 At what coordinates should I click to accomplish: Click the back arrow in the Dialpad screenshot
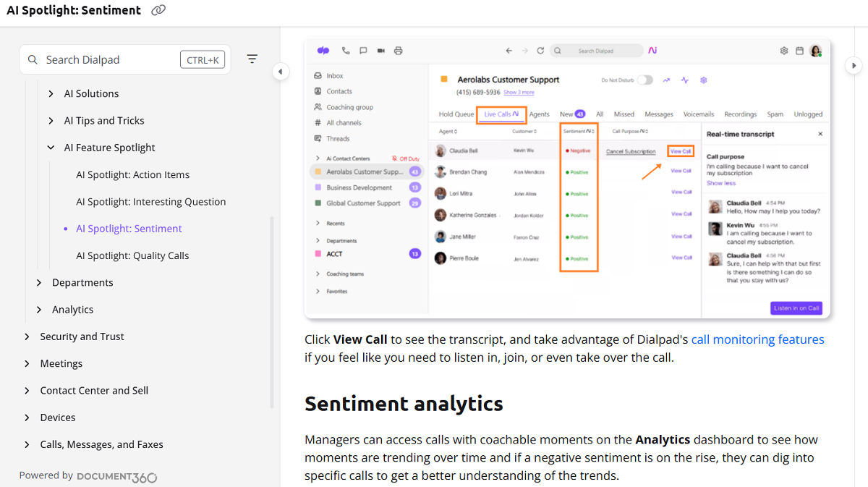(x=509, y=51)
